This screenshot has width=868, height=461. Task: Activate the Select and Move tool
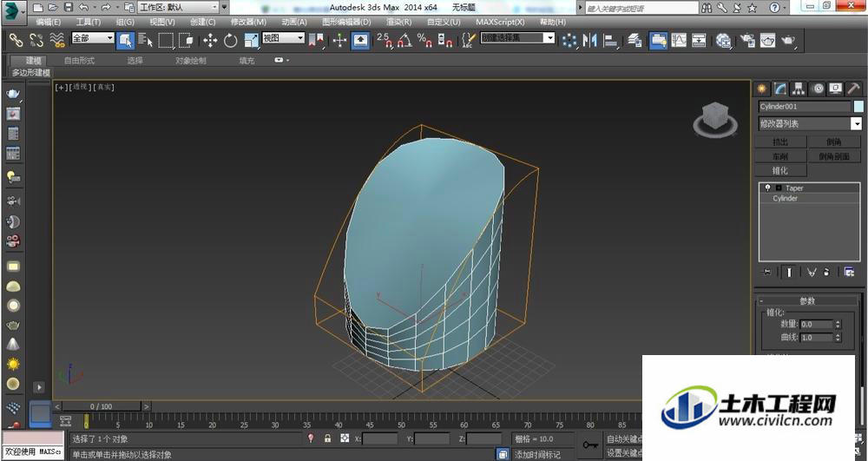tap(210, 41)
